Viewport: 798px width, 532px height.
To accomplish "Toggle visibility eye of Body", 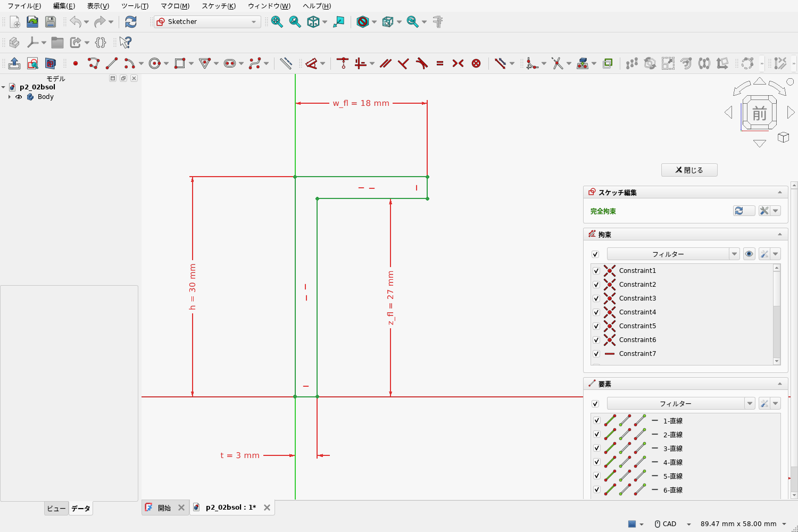I will coord(19,97).
